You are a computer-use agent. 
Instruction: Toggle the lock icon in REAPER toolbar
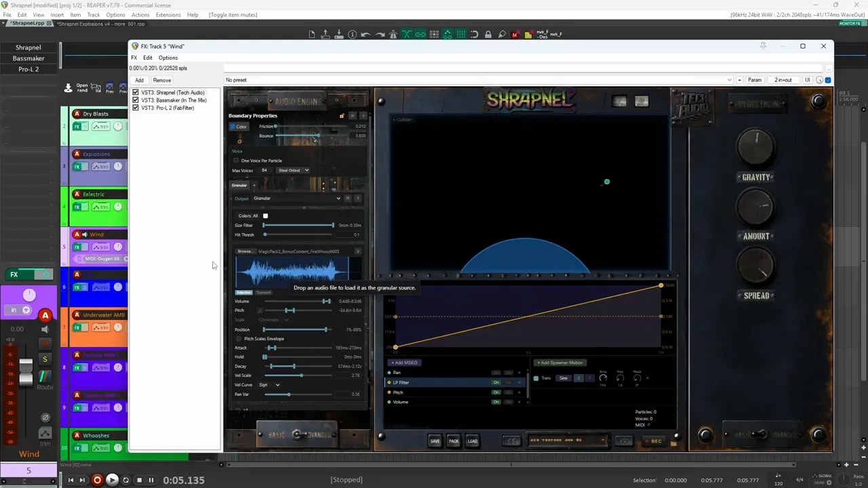[488, 35]
